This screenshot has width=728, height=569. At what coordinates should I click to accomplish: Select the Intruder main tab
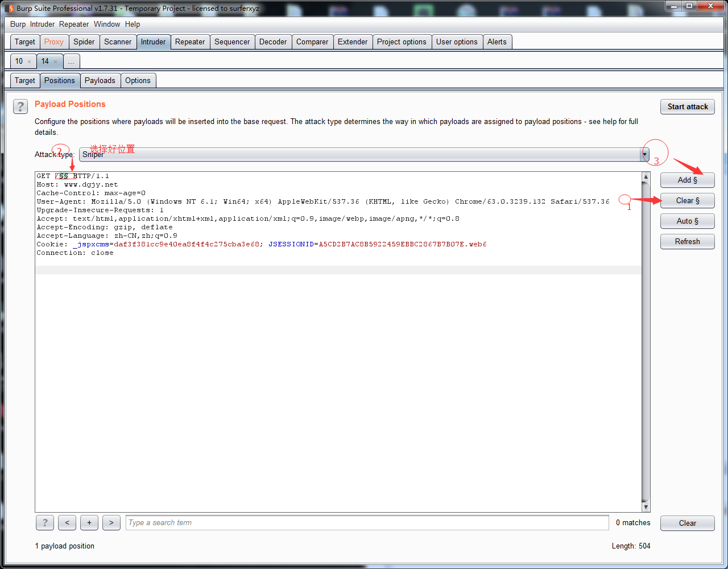click(154, 42)
